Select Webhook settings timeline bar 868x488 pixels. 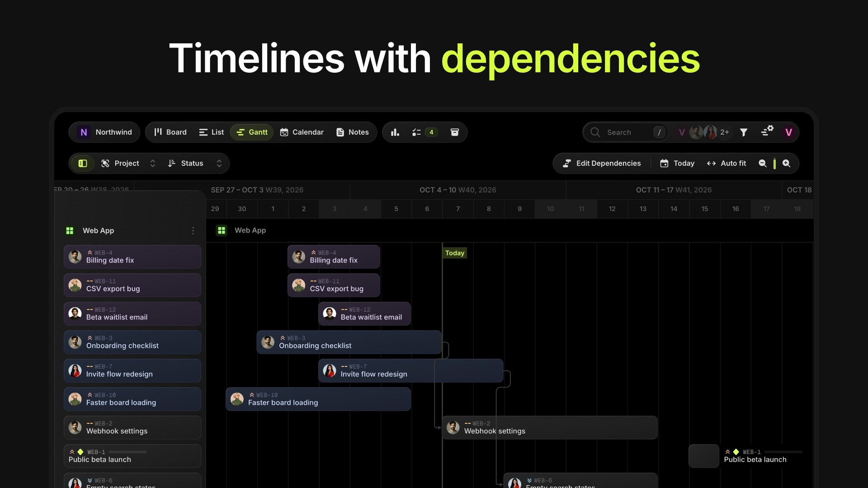tap(550, 428)
